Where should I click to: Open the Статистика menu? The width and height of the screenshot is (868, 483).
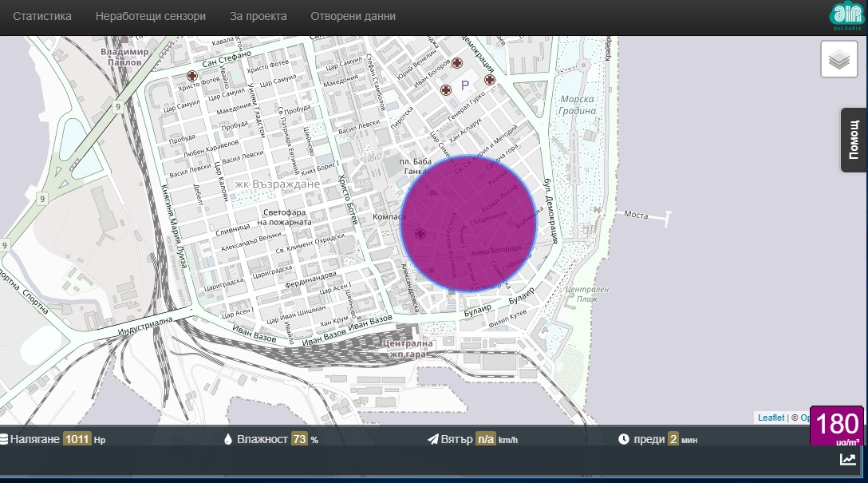[42, 16]
